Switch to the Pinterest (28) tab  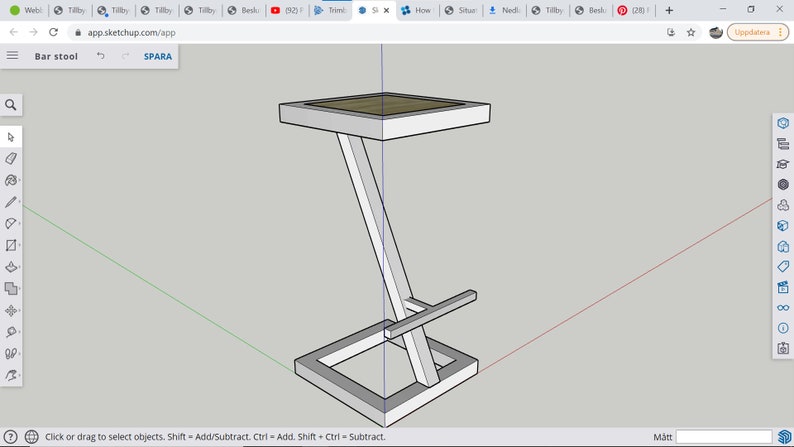pos(633,10)
